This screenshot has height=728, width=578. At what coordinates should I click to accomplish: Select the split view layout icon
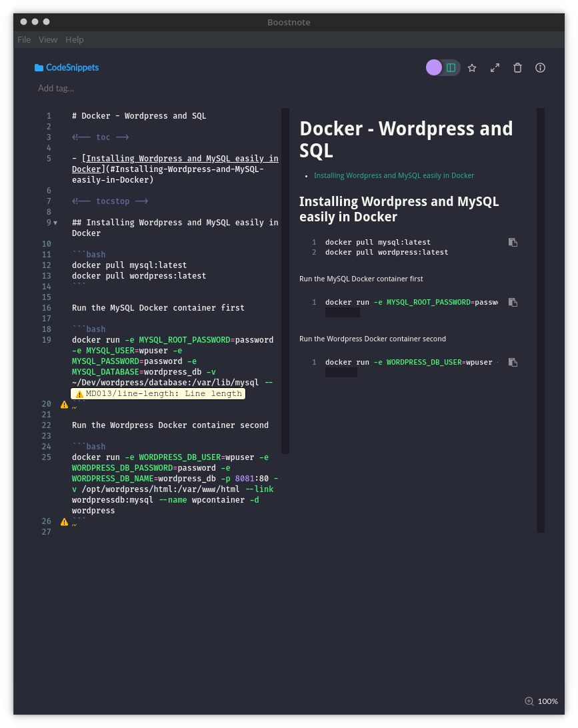coord(451,68)
